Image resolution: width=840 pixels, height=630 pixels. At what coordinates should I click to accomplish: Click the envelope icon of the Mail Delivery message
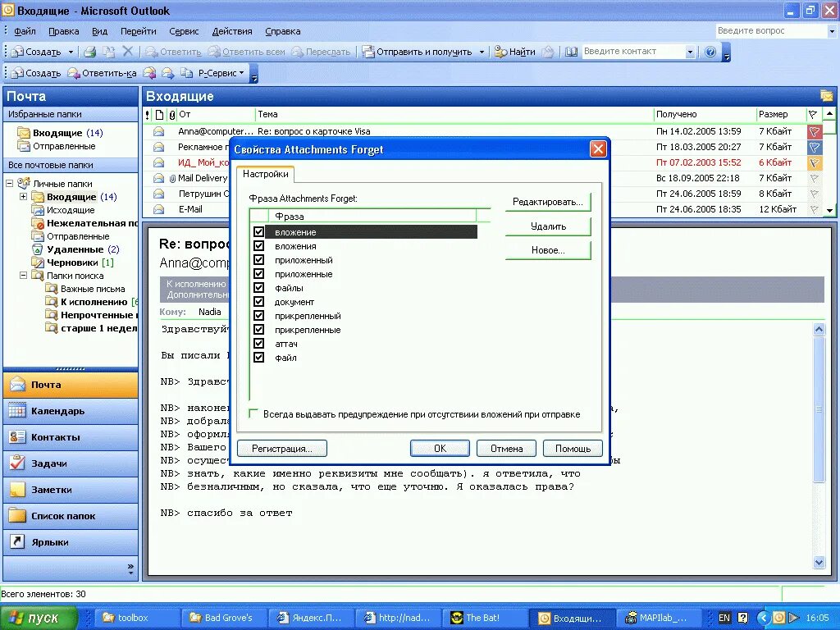point(159,178)
